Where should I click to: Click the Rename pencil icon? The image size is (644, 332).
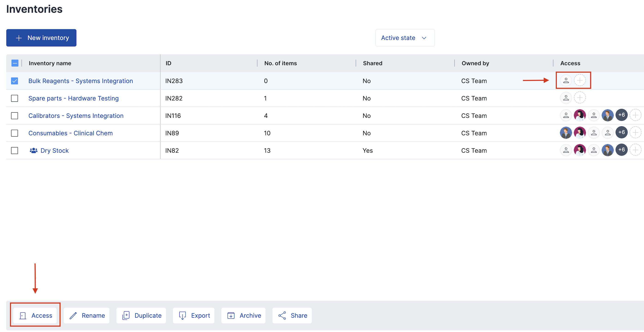[x=73, y=315]
